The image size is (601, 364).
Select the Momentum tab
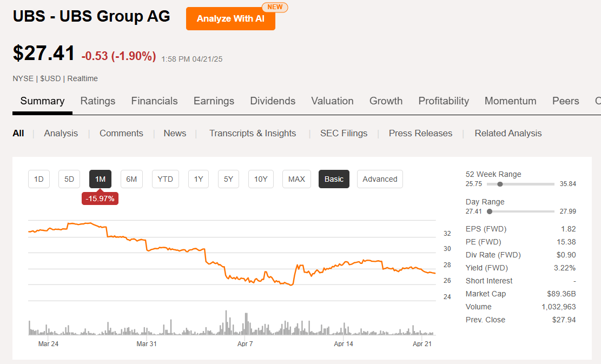(x=510, y=101)
